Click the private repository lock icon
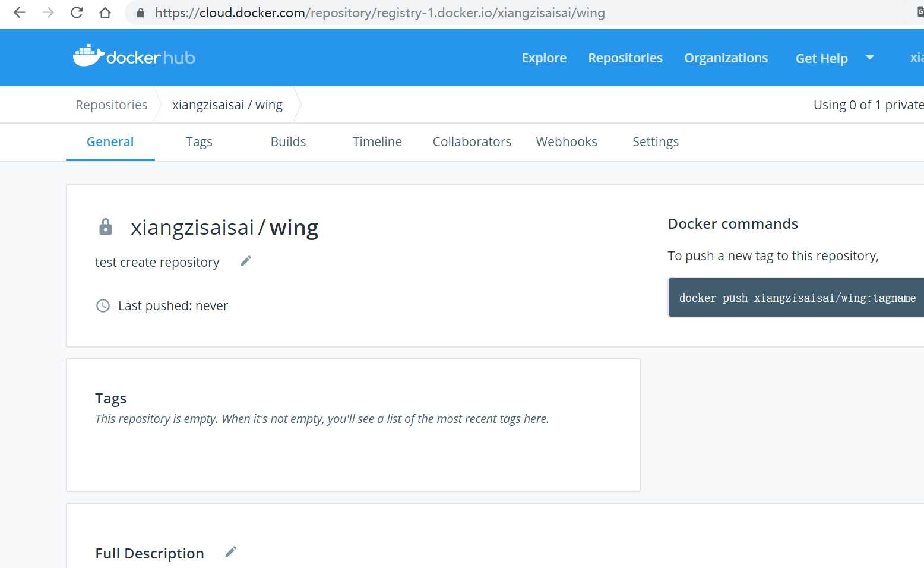The width and height of the screenshot is (924, 568). [106, 226]
